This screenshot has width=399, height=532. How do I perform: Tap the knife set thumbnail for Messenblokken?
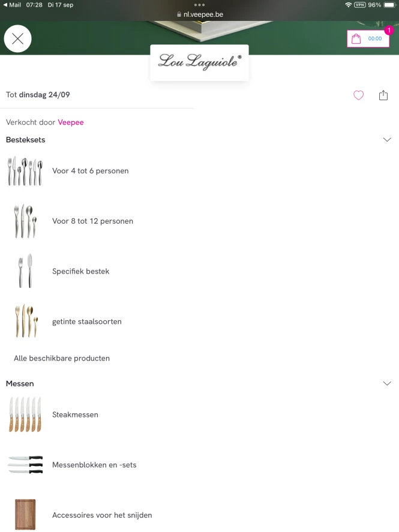[x=25, y=465]
